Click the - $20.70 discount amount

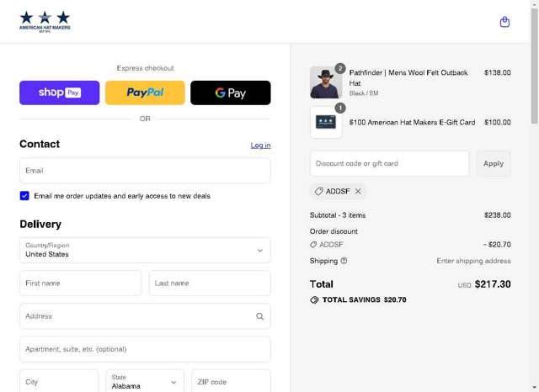point(497,245)
